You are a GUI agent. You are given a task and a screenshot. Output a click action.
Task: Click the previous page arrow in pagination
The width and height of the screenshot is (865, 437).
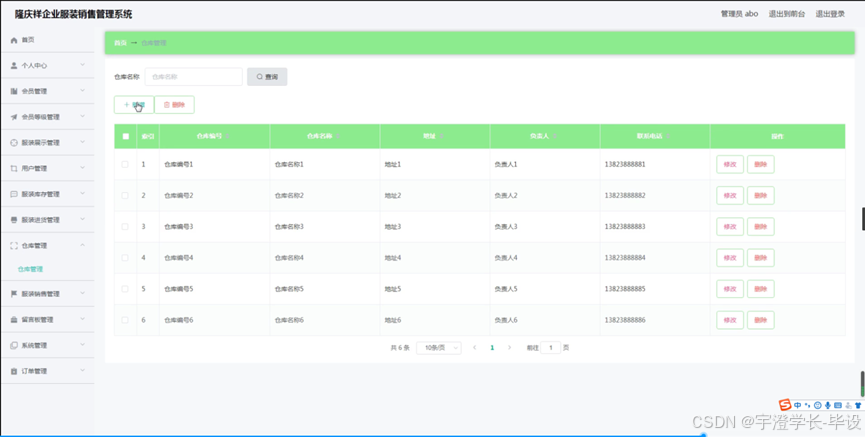474,348
